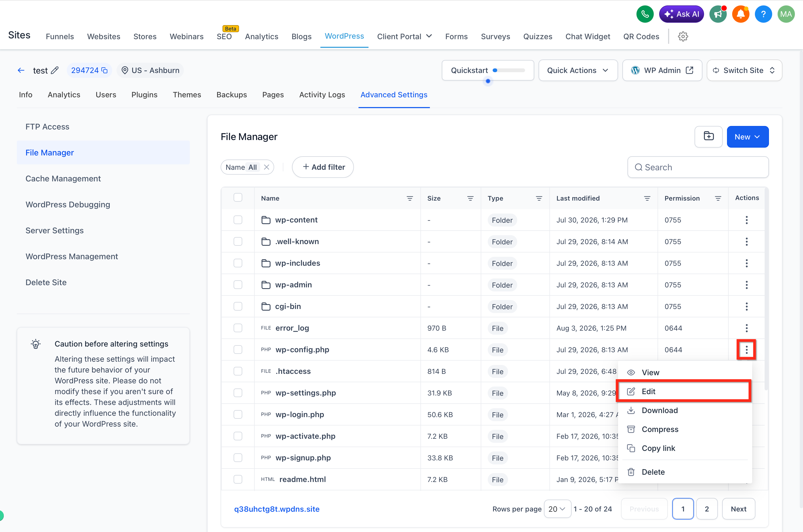The height and width of the screenshot is (532, 803).
Task: Open actions menu for cgi-bin row
Action: tap(746, 306)
